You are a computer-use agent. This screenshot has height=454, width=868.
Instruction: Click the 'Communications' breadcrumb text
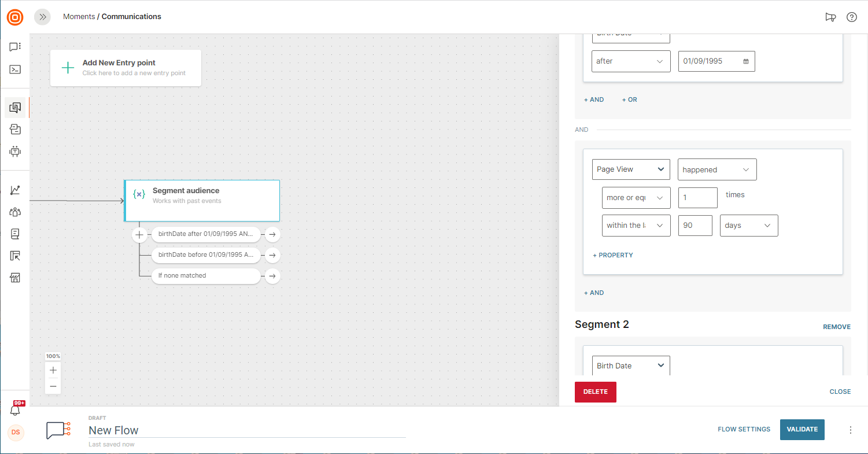(x=131, y=17)
